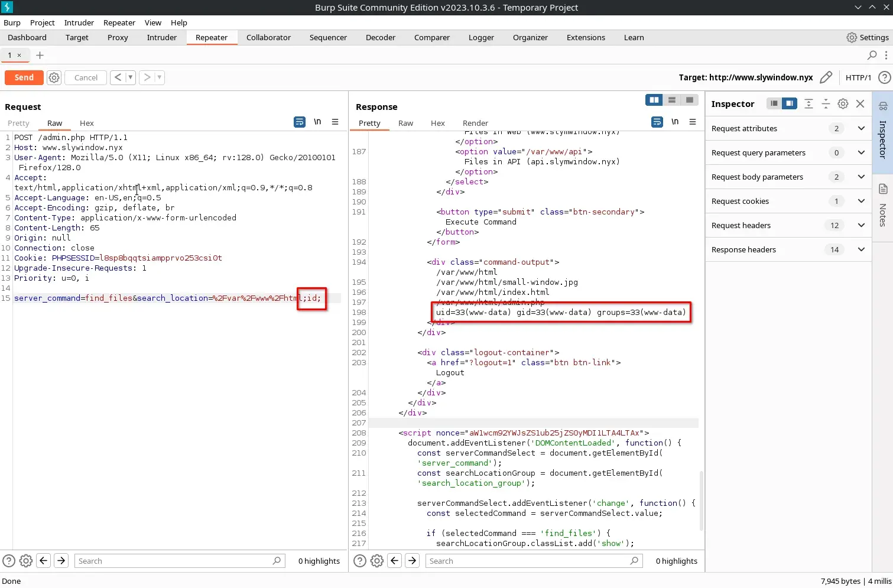Open Repeater help question mark icon
Viewport: 893px width, 588px height.
(884, 77)
